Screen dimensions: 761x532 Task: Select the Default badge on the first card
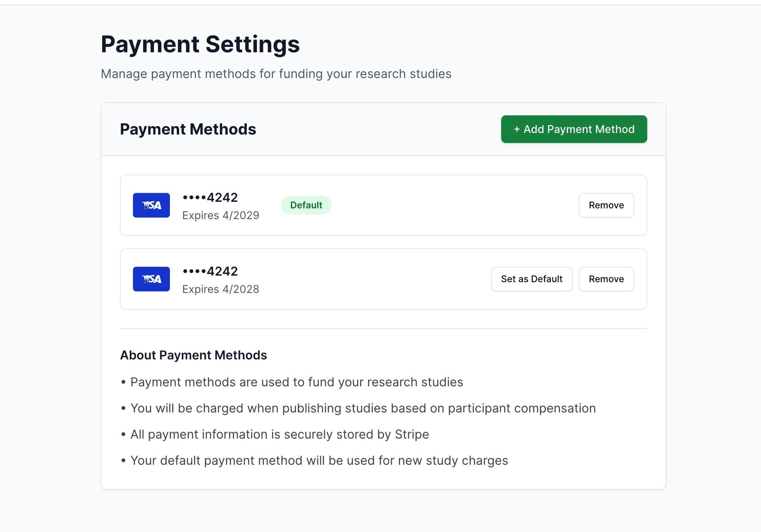tap(306, 205)
